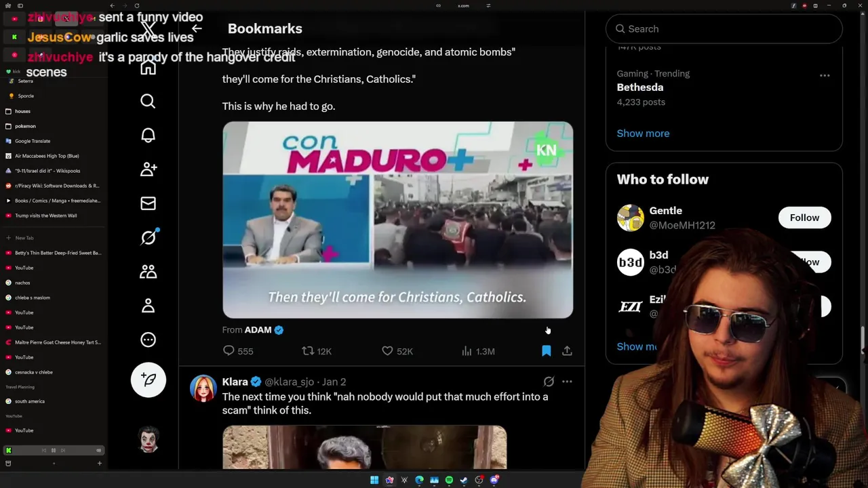This screenshot has height=488, width=868.
Task: Open Explore magnifier icon in X sidebar
Action: pyautogui.click(x=148, y=101)
